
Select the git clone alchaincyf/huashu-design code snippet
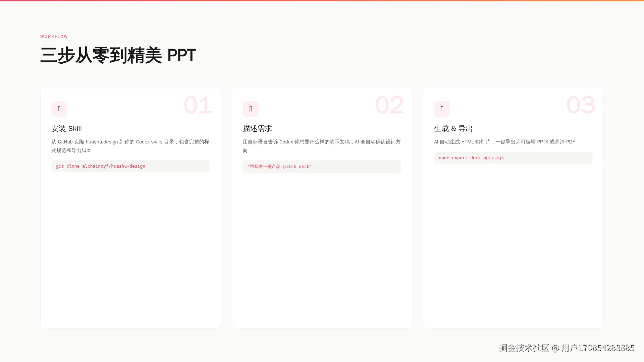(x=100, y=166)
